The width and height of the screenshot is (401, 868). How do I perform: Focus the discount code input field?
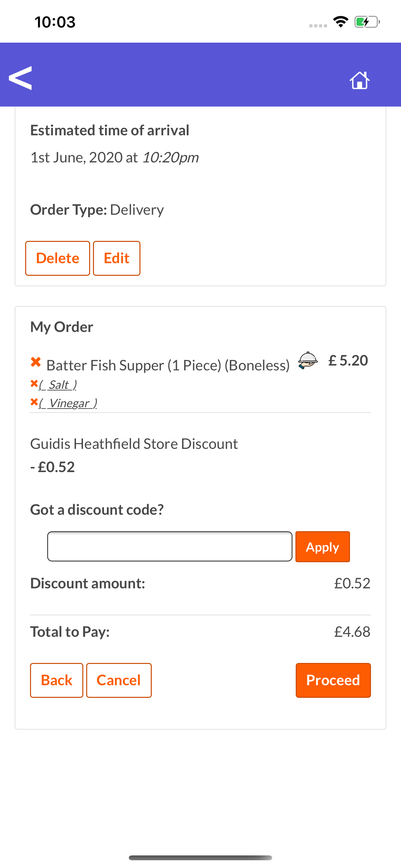coord(170,547)
